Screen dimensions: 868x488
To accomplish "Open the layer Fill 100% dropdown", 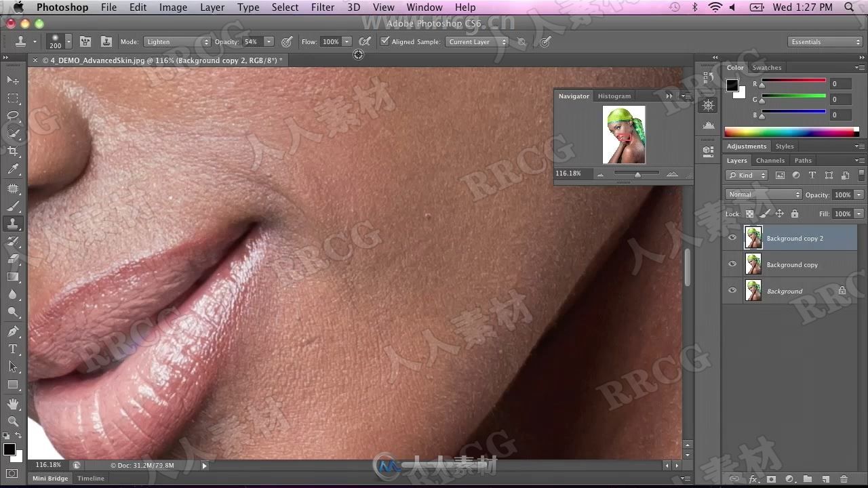I will click(x=859, y=213).
